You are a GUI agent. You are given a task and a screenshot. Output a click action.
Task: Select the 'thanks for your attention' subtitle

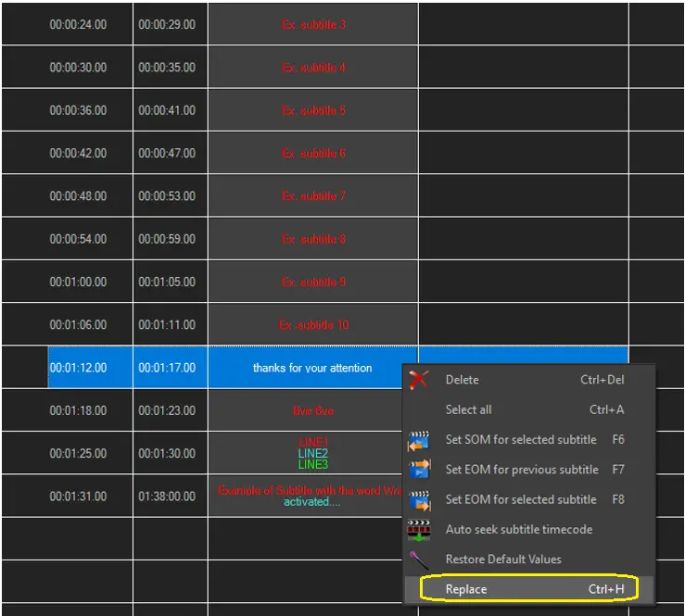(312, 368)
